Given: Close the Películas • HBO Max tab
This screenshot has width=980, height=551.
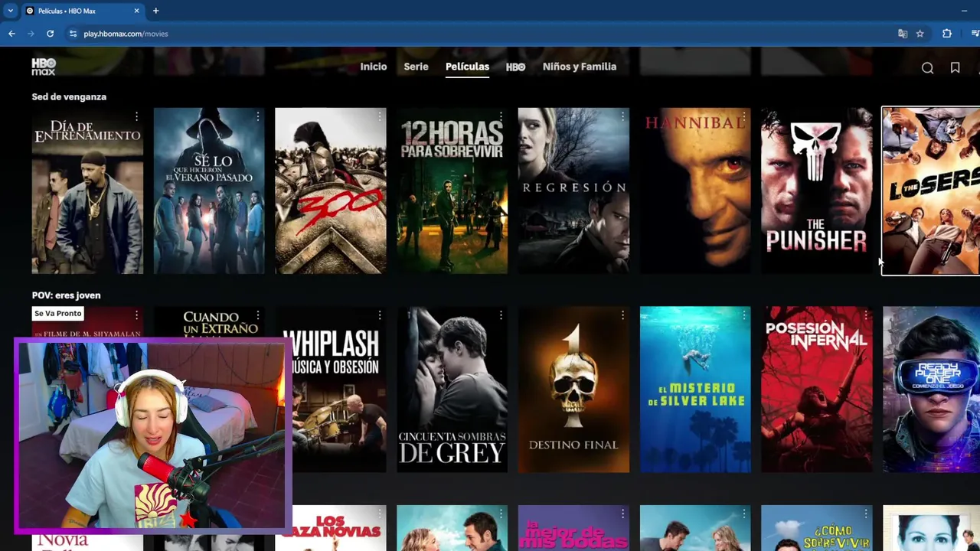Looking at the screenshot, I should [x=137, y=11].
